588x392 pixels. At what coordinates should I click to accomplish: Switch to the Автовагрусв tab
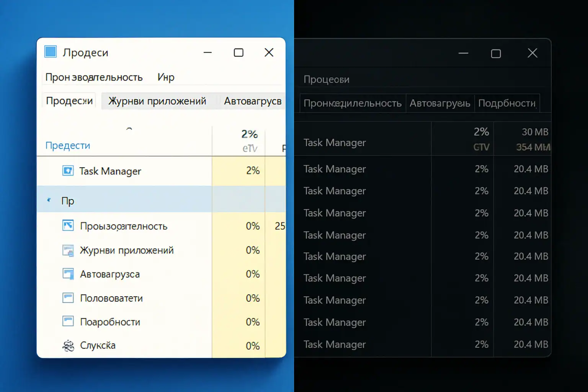[x=253, y=101]
